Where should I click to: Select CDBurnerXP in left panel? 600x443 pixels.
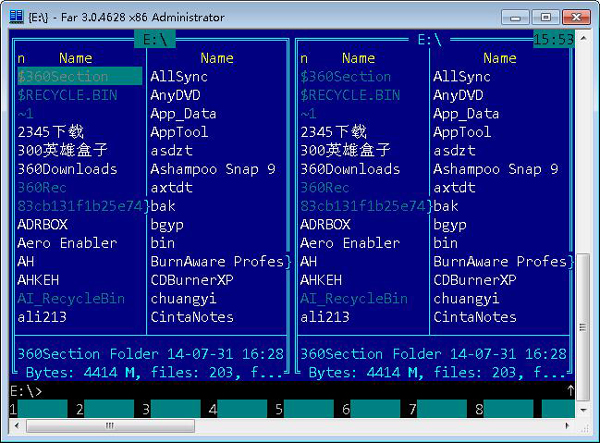(192, 280)
